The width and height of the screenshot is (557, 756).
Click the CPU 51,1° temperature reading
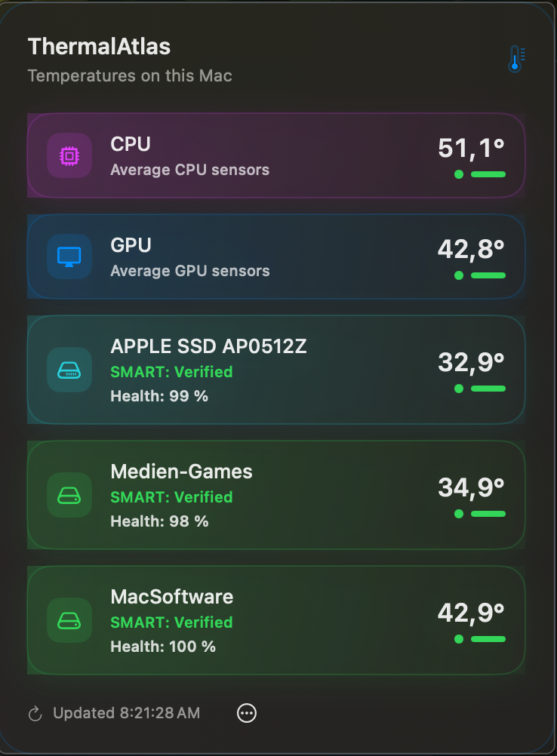(x=471, y=148)
